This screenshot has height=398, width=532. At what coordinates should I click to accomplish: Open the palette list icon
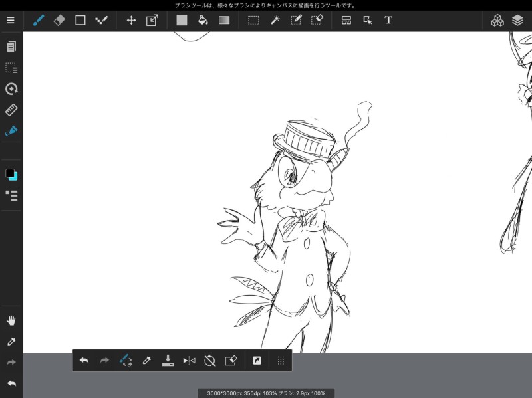pos(11,195)
